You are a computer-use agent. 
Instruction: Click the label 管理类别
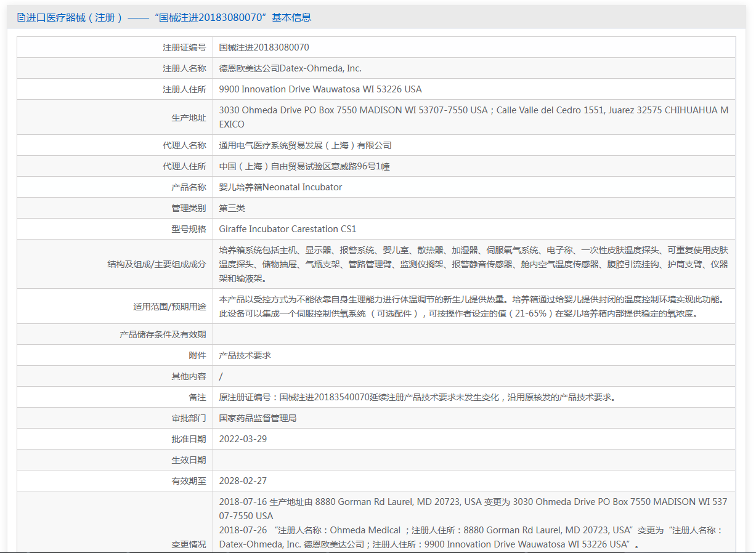(189, 208)
